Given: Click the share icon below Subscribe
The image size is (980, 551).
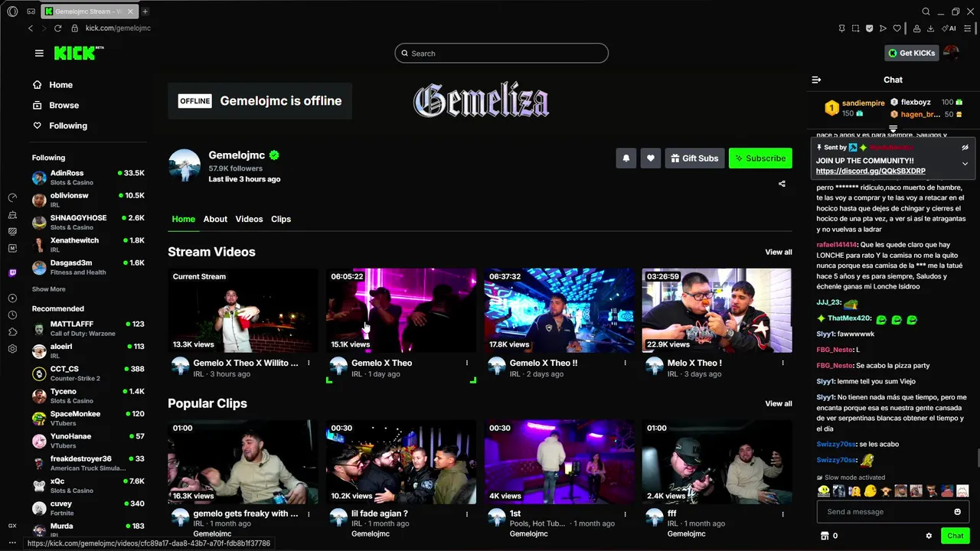Looking at the screenshot, I should 782,184.
